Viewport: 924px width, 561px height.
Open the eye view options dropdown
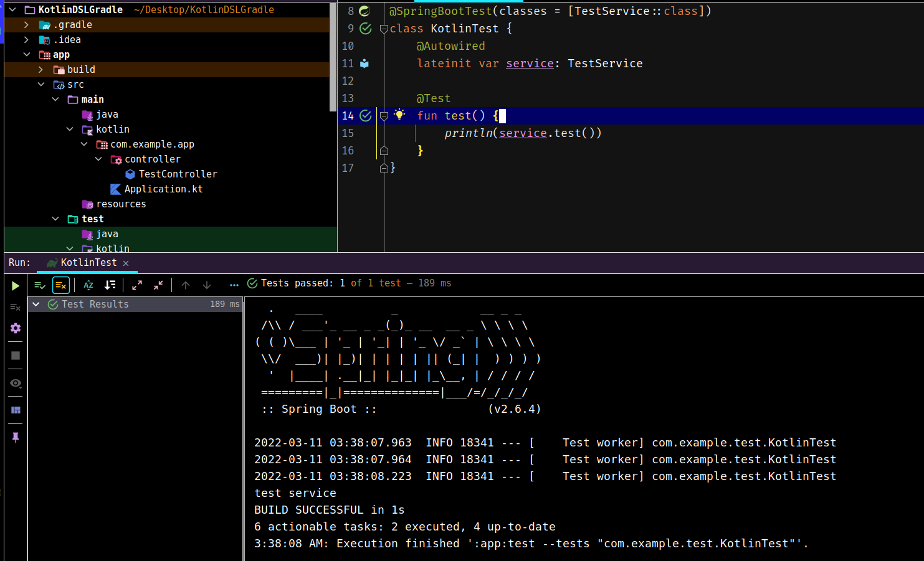click(x=16, y=383)
